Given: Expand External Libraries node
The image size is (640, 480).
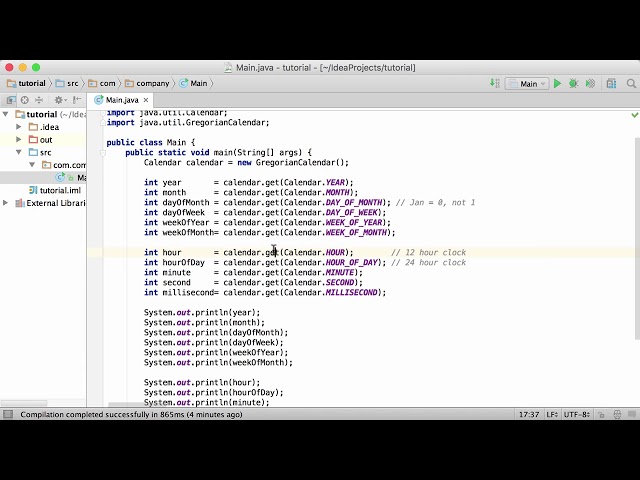Looking at the screenshot, I should click(6, 203).
